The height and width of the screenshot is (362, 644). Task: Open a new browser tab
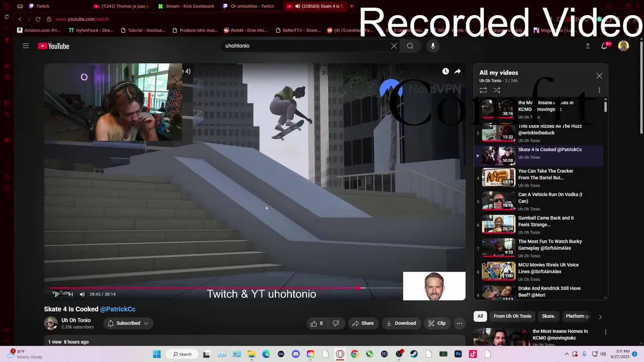(x=352, y=6)
